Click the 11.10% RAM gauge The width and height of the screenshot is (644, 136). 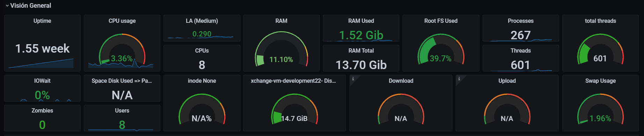point(281,49)
